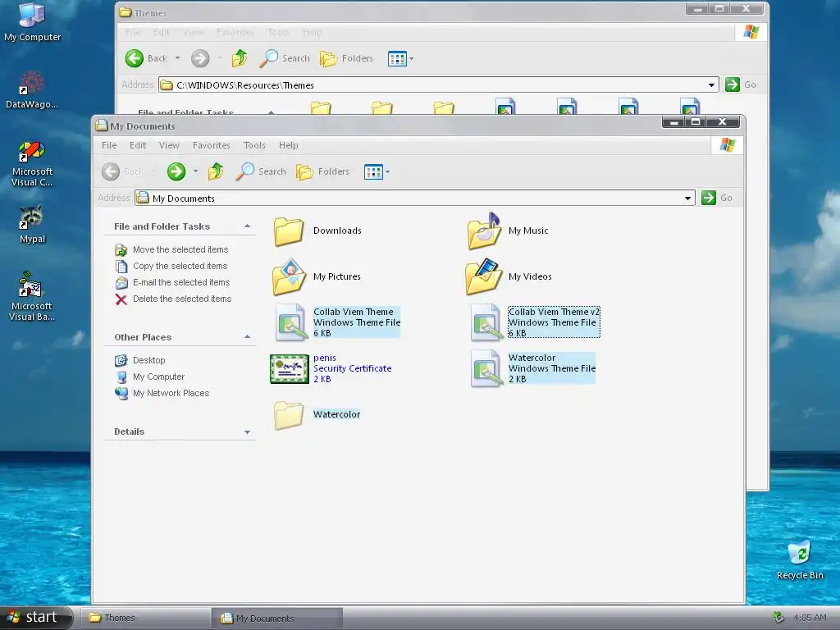Viewport: 840px width, 630px height.
Task: Minimize the My Documents window
Action: 674,122
